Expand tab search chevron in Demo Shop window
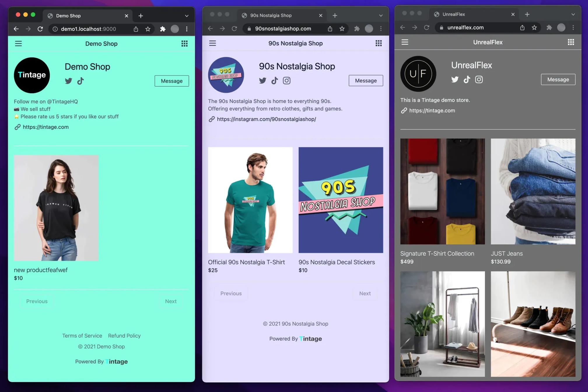Viewport: 588px width, 392px height. click(187, 16)
